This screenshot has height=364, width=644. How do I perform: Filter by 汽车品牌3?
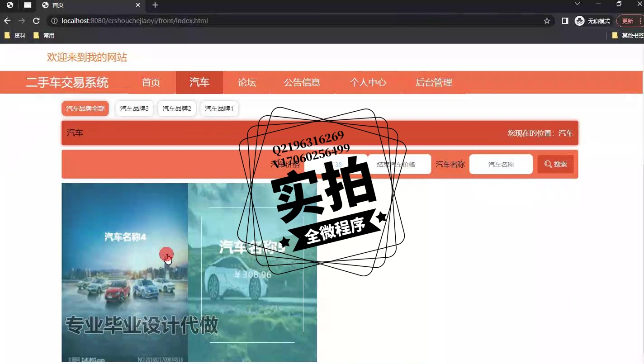click(x=134, y=109)
